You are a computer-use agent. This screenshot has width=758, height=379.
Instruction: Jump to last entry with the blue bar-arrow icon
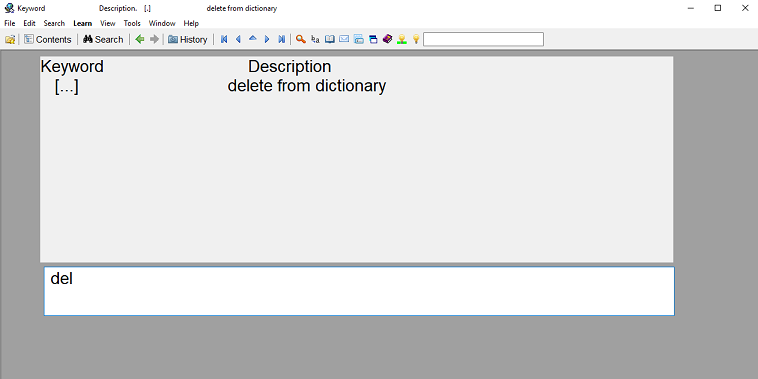(x=281, y=40)
